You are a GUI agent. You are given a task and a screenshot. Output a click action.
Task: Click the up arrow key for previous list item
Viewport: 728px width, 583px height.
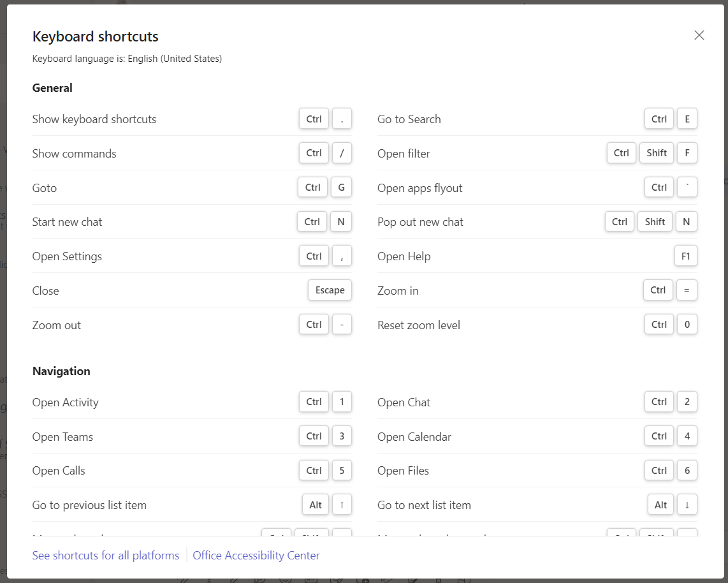(342, 505)
